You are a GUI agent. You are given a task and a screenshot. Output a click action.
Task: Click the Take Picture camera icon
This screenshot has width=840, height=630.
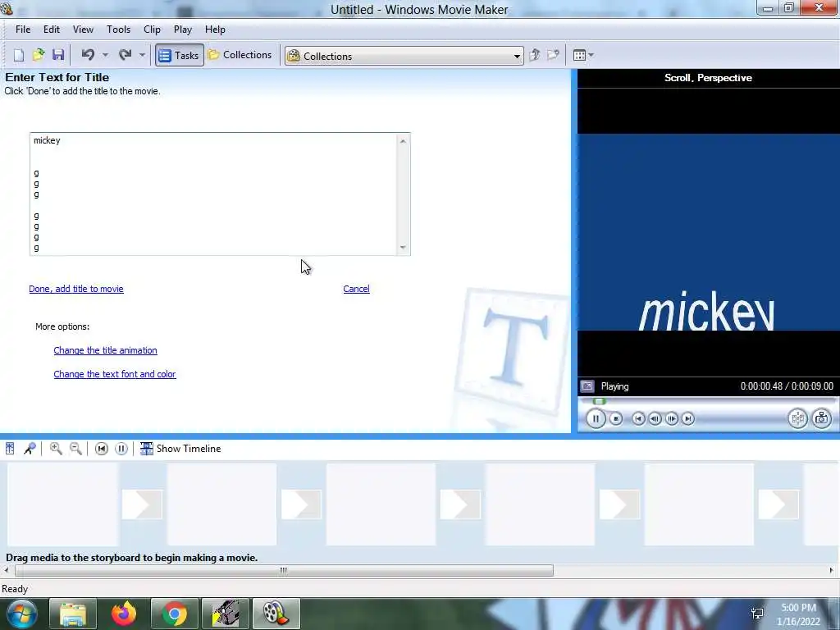click(822, 418)
